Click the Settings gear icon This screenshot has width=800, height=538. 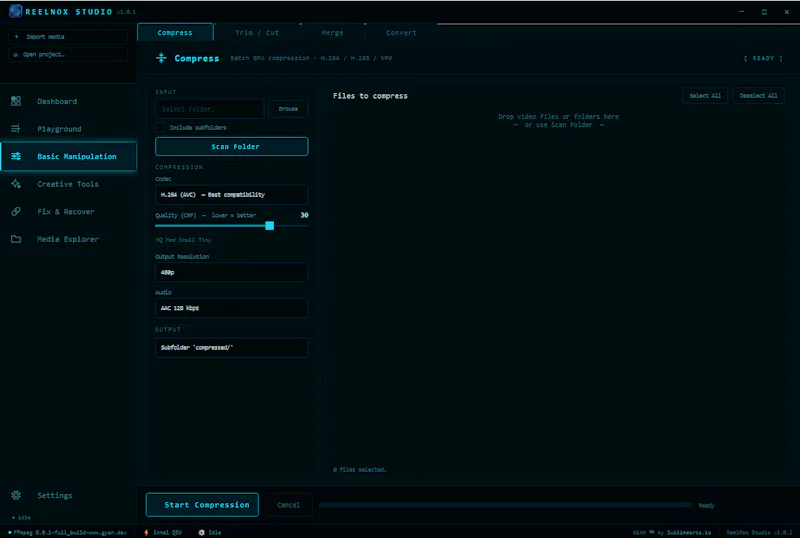point(16,495)
